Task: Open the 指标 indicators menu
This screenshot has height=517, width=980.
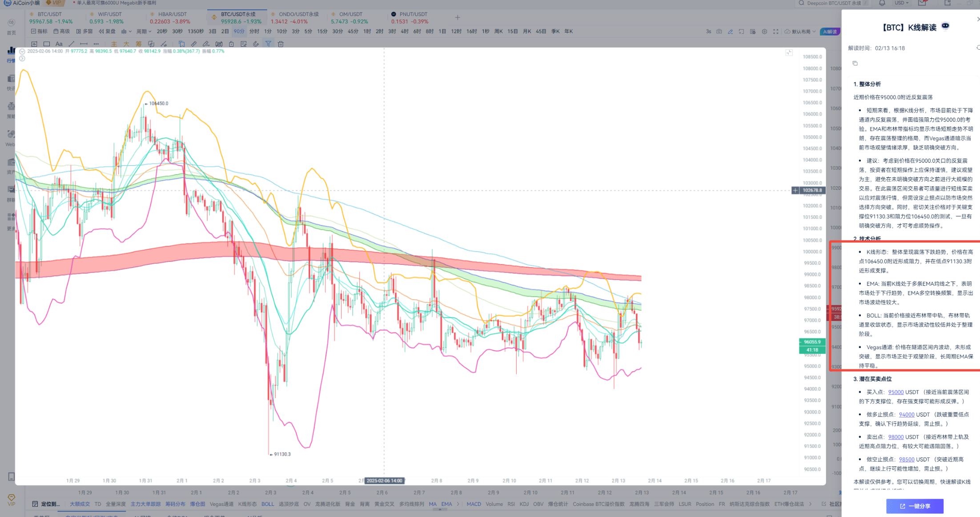Action: coord(39,32)
